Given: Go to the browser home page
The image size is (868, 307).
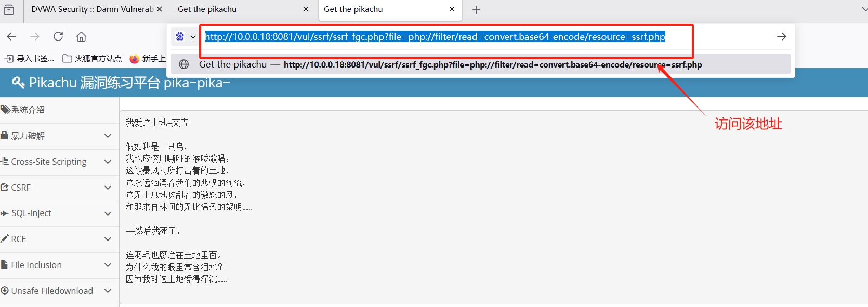Looking at the screenshot, I should point(81,36).
